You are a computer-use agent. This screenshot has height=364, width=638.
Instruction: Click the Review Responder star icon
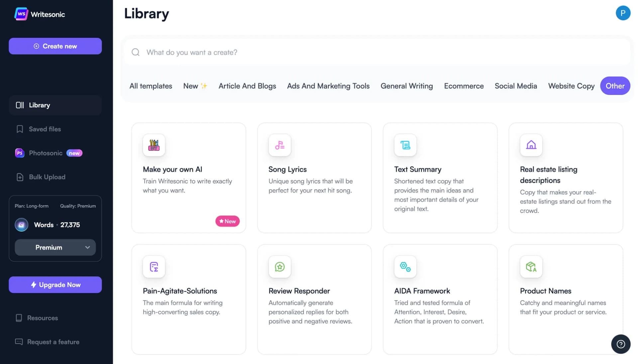279,266
